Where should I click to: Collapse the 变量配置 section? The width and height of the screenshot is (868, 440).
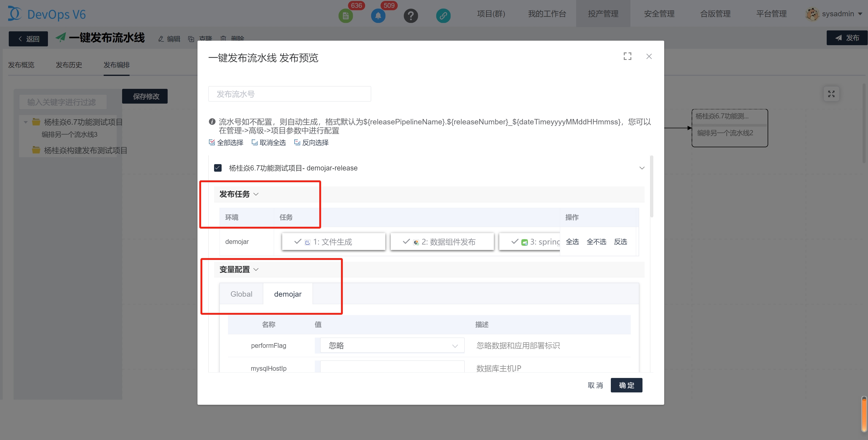[x=256, y=269]
